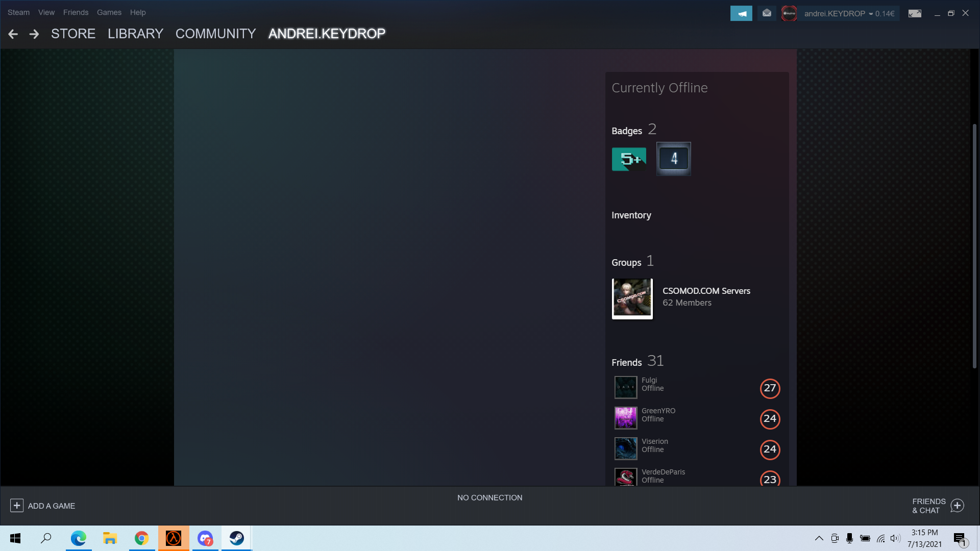Mute the speaker in the system tray
The width and height of the screenshot is (980, 551).
[x=895, y=538]
